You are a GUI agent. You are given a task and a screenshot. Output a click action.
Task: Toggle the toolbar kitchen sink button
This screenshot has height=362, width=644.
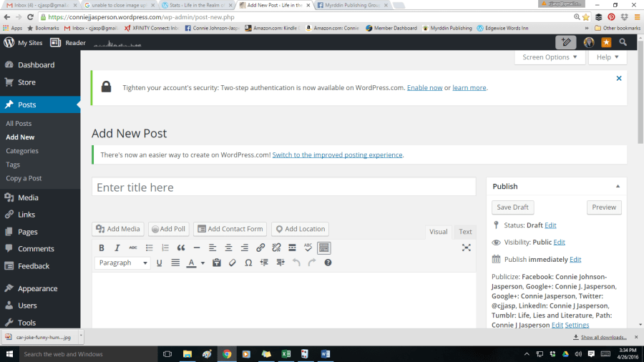[x=324, y=248]
